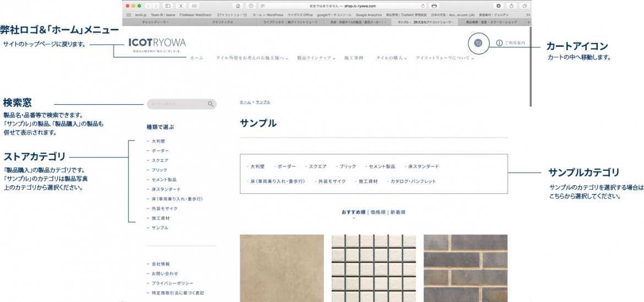Click サンプル in the breadcrumb

(263, 101)
